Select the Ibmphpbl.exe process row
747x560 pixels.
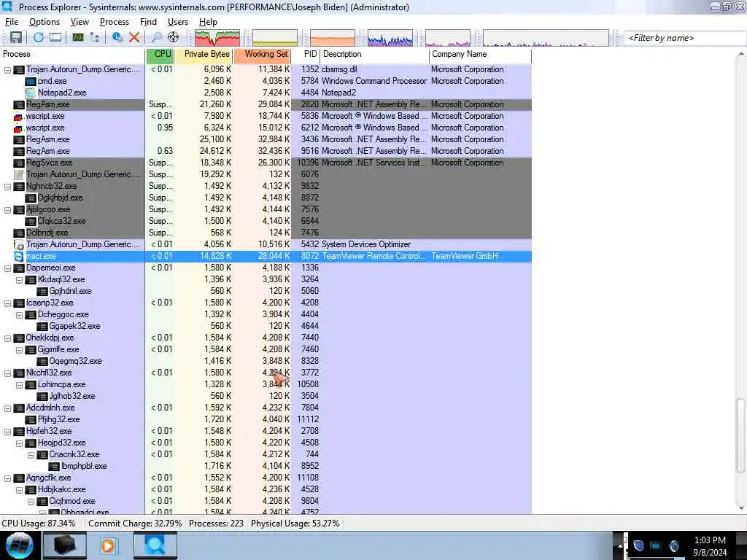click(x=266, y=466)
